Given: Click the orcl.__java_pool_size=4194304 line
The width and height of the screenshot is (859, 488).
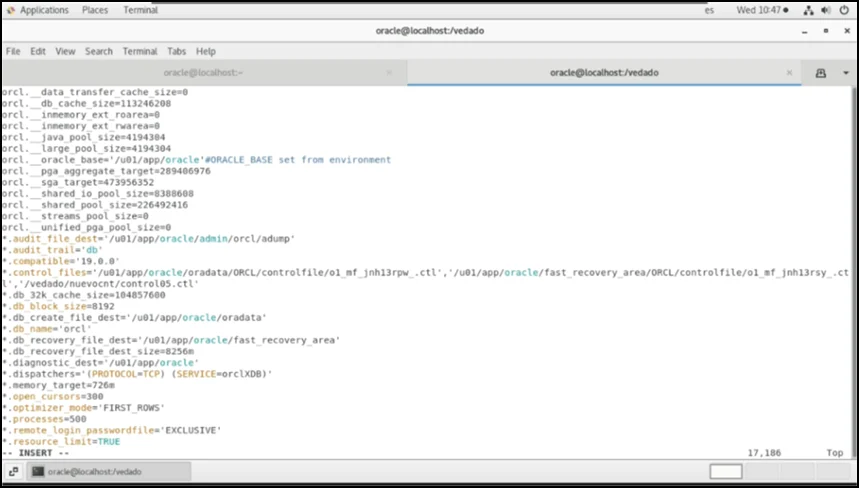Looking at the screenshot, I should pos(84,137).
